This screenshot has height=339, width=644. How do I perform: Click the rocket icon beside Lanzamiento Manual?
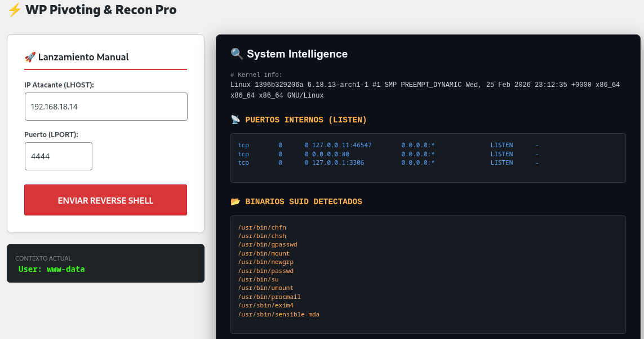pos(30,57)
